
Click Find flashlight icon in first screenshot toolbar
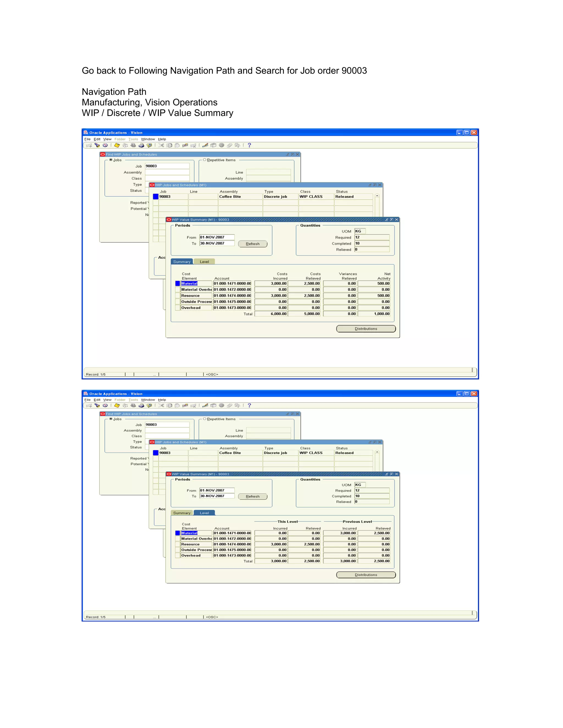(x=97, y=145)
